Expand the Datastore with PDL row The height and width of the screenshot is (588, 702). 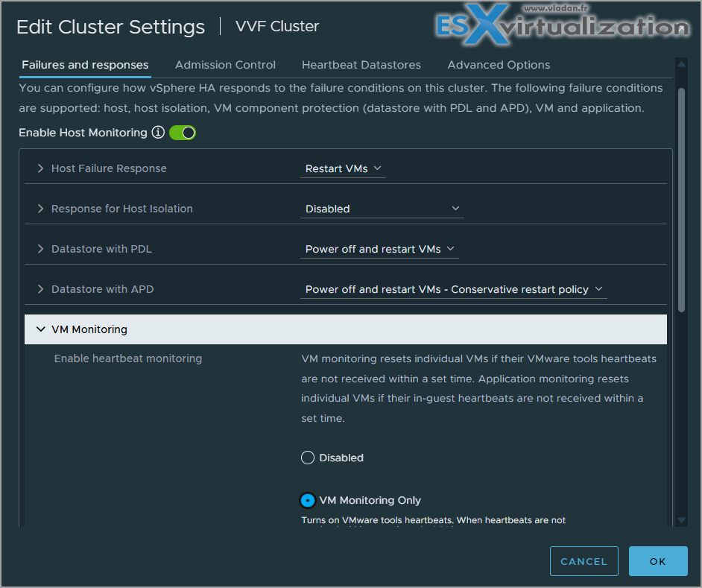[41, 249]
